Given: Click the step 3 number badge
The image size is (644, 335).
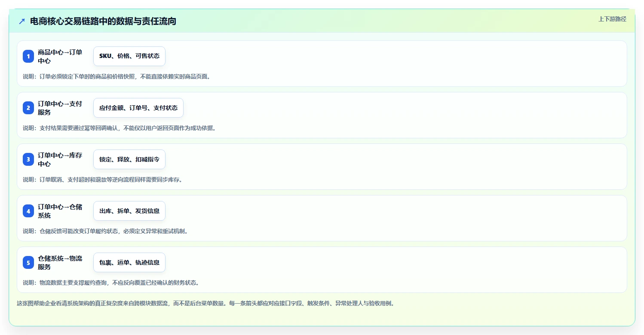Looking at the screenshot, I should 28,159.
